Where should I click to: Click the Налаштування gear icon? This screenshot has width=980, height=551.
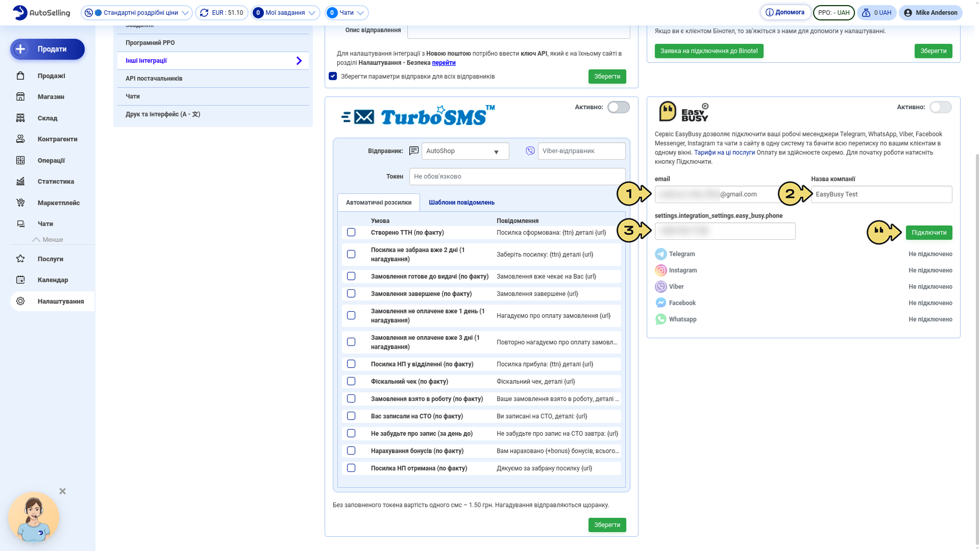tap(20, 302)
